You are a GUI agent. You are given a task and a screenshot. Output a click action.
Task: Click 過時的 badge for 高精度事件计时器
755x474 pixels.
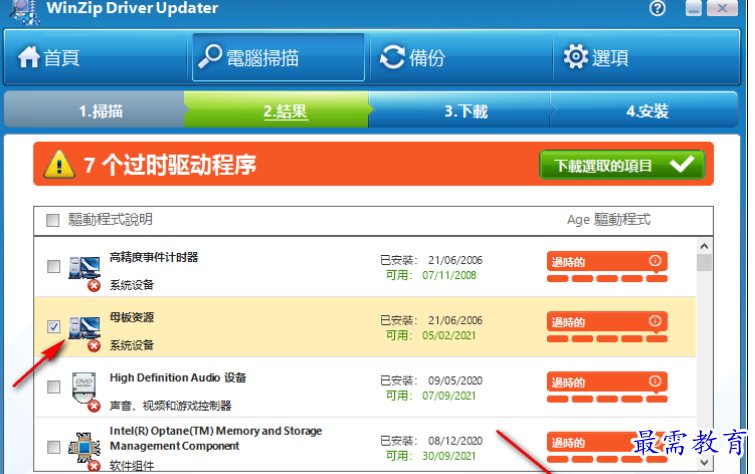tap(607, 262)
